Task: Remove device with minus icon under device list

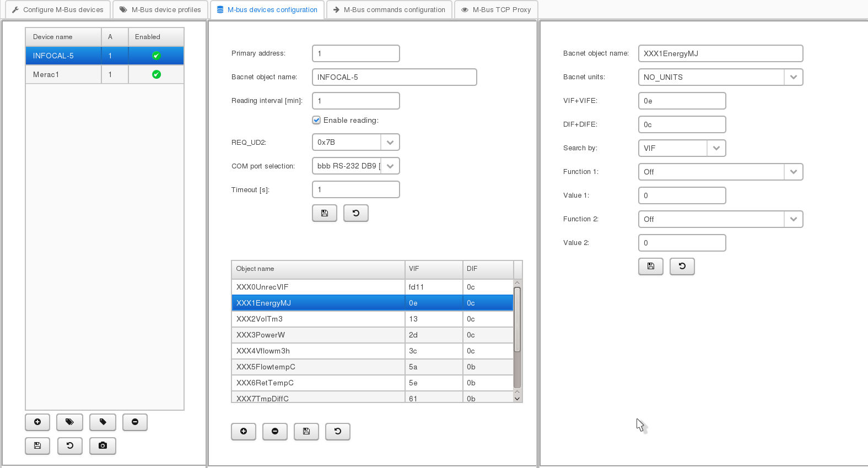Action: click(x=135, y=422)
